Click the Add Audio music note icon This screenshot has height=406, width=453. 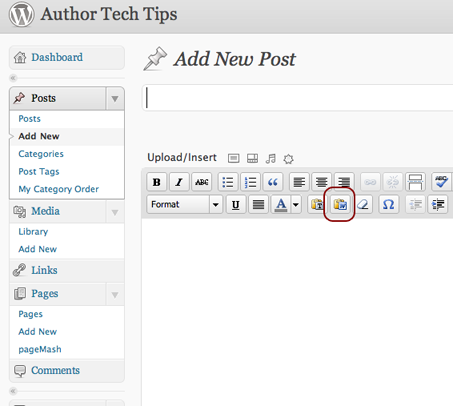coord(271,158)
